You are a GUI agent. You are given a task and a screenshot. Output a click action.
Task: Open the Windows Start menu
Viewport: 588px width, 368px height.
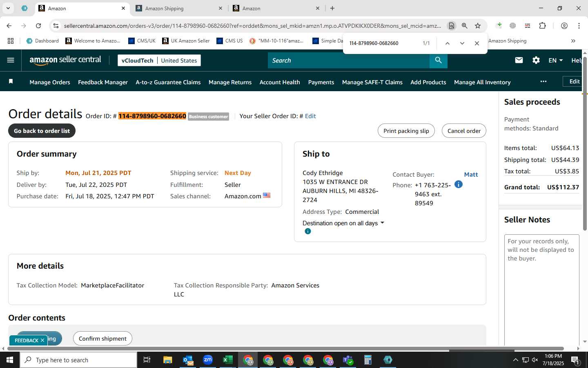[10, 360]
